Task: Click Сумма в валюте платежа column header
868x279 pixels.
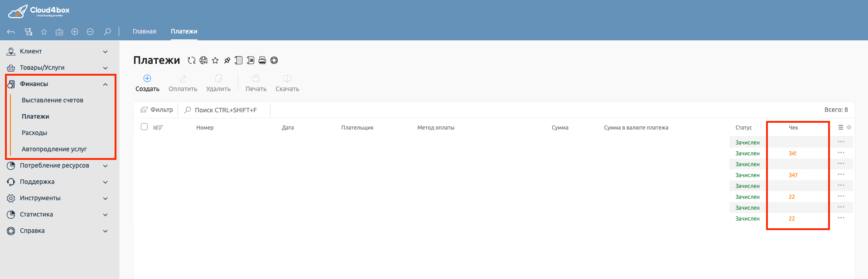Action: click(636, 128)
